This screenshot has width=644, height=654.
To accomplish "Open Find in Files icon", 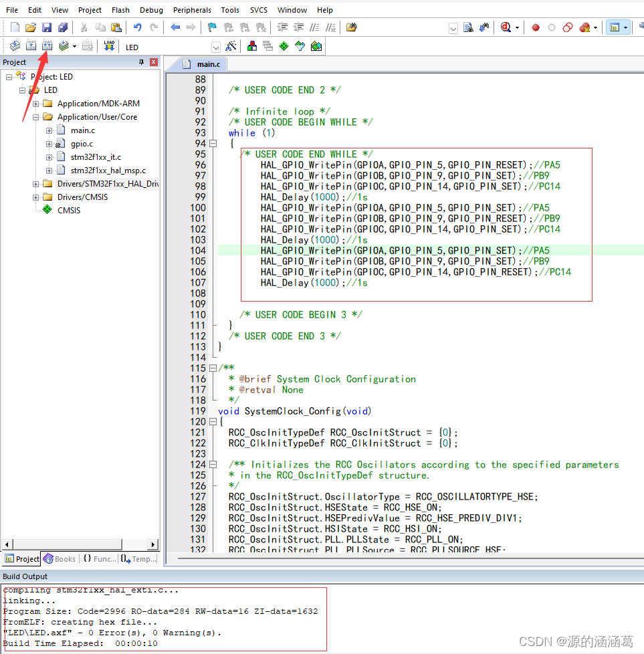I will pos(352,27).
